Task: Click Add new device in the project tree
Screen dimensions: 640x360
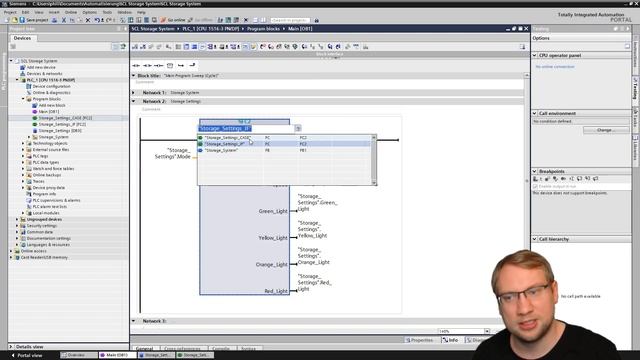Action: click(41, 67)
